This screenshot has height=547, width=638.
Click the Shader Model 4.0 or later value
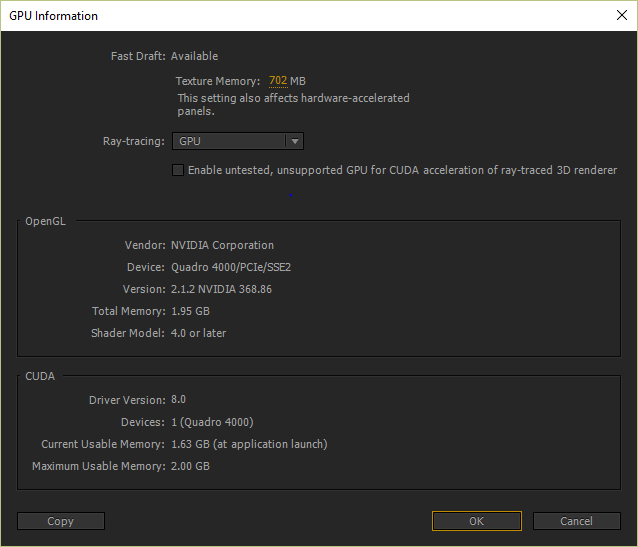click(198, 333)
